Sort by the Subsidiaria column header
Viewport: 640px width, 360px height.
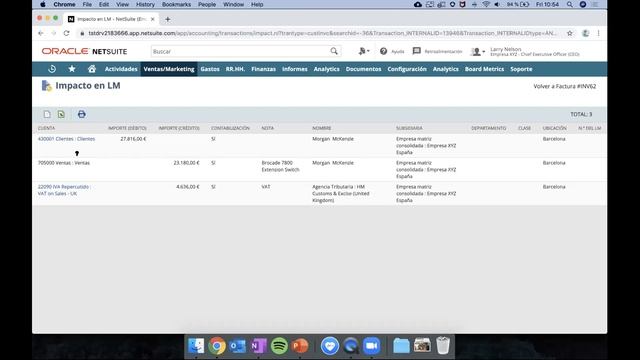click(x=409, y=128)
